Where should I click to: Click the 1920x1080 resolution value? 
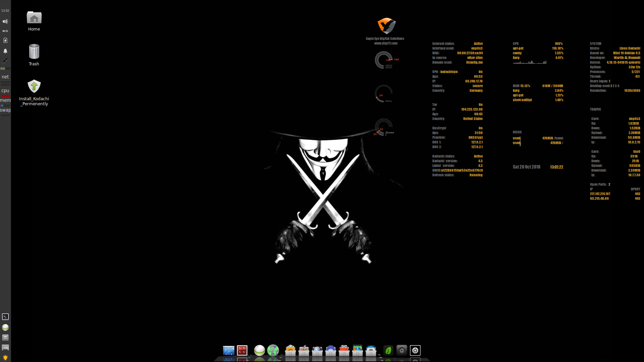[x=632, y=90]
